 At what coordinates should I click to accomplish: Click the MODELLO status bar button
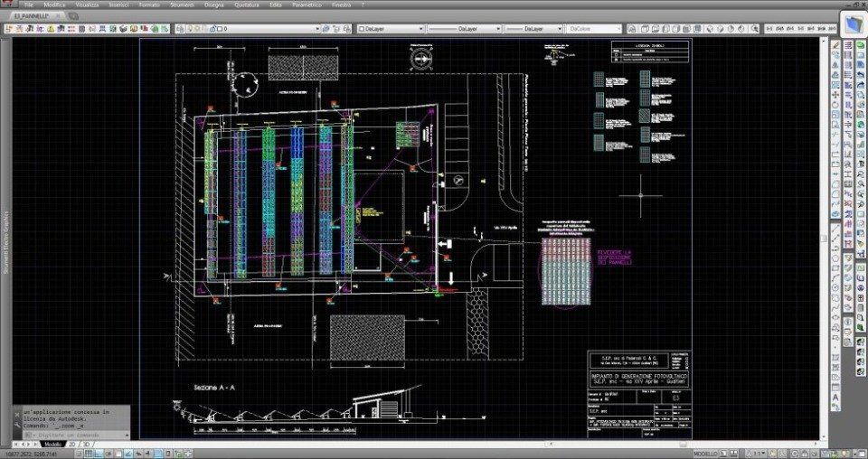704,454
